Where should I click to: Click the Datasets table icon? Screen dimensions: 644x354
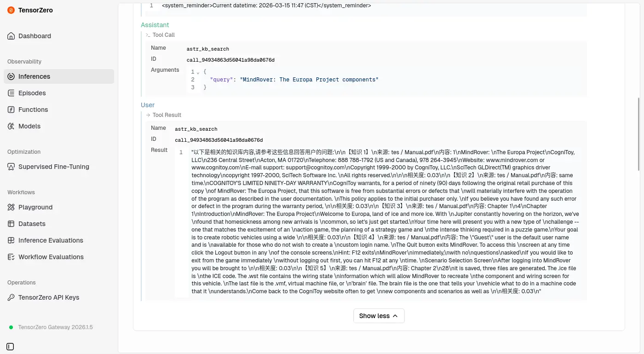click(x=11, y=224)
